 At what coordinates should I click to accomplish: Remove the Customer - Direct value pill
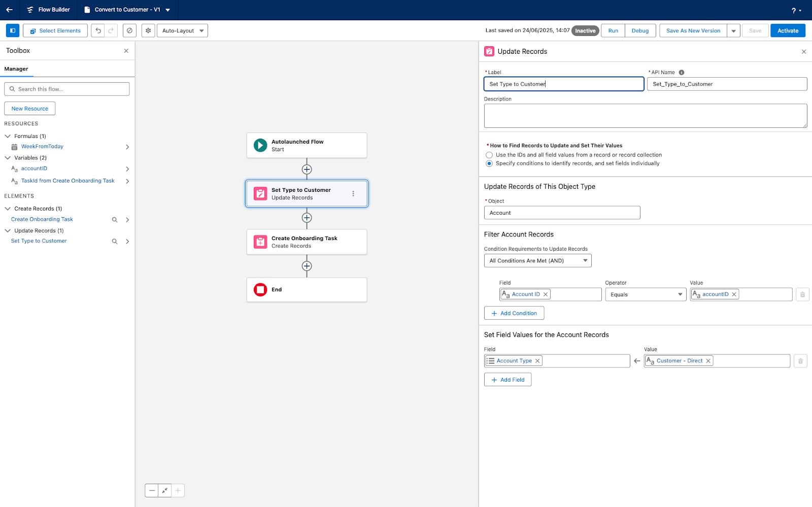708,361
